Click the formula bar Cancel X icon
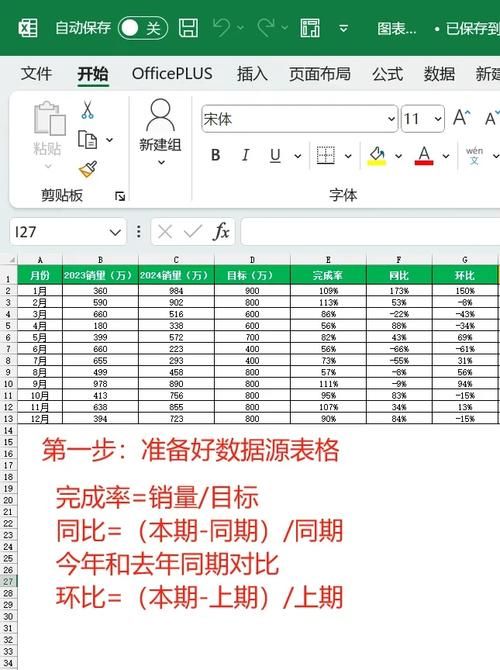This screenshot has width=500, height=670. click(x=165, y=232)
